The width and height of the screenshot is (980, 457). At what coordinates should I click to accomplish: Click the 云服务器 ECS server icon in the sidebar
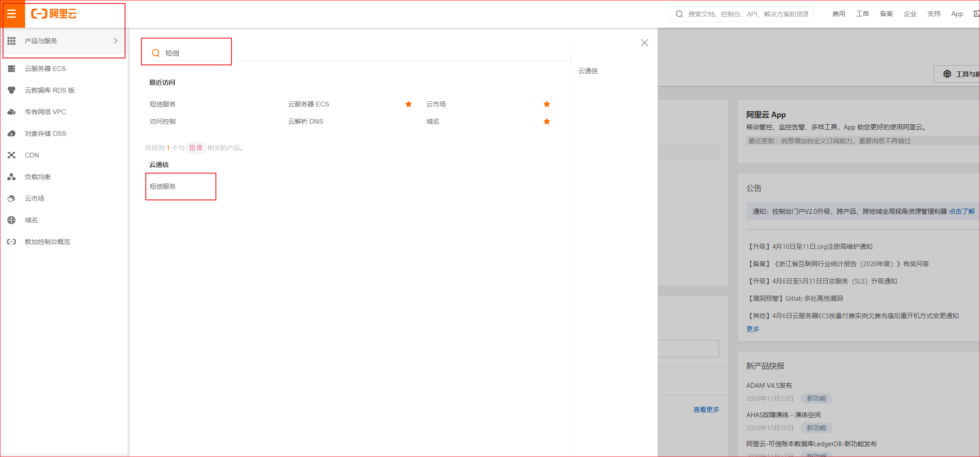12,69
